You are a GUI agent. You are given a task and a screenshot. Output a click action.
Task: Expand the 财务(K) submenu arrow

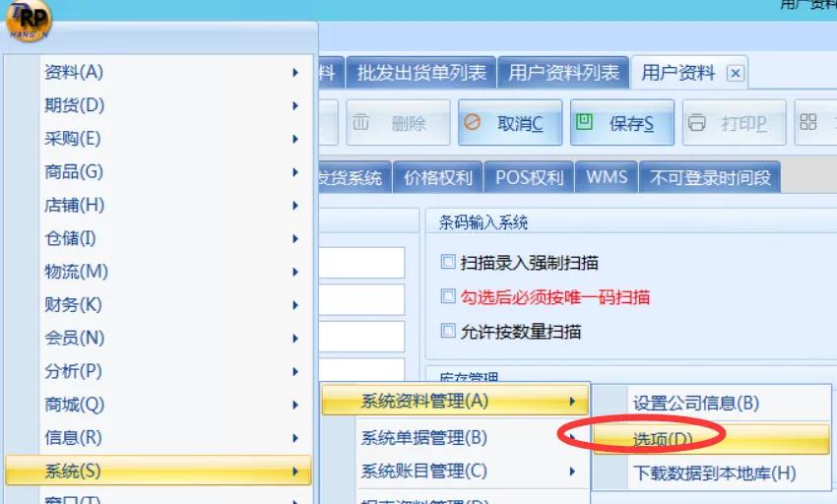295,305
